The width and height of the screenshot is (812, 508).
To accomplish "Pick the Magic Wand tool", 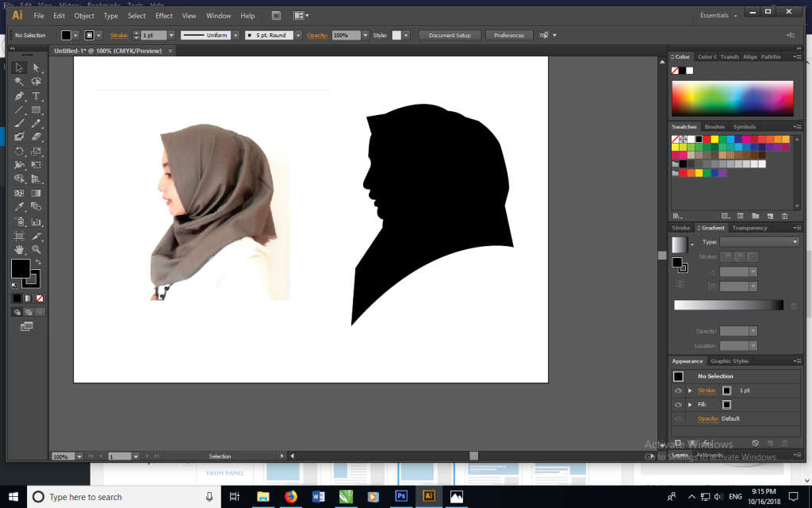I will pos(19,82).
